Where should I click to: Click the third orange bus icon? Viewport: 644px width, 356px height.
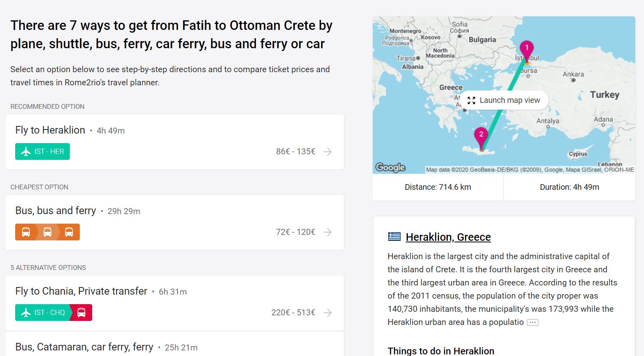point(69,232)
